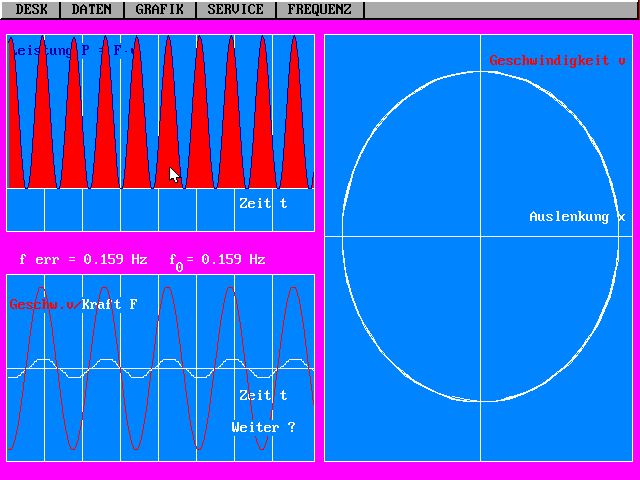
Task: Click the 'Kraft F' legend label
Action: 110,304
